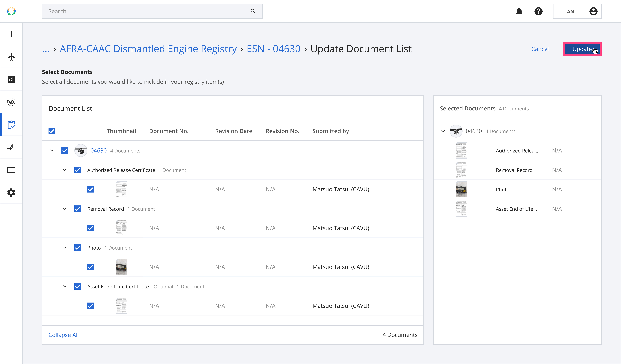Screen dimensions: 621x364
Task: Click Collapse All link
Action: 64,335
